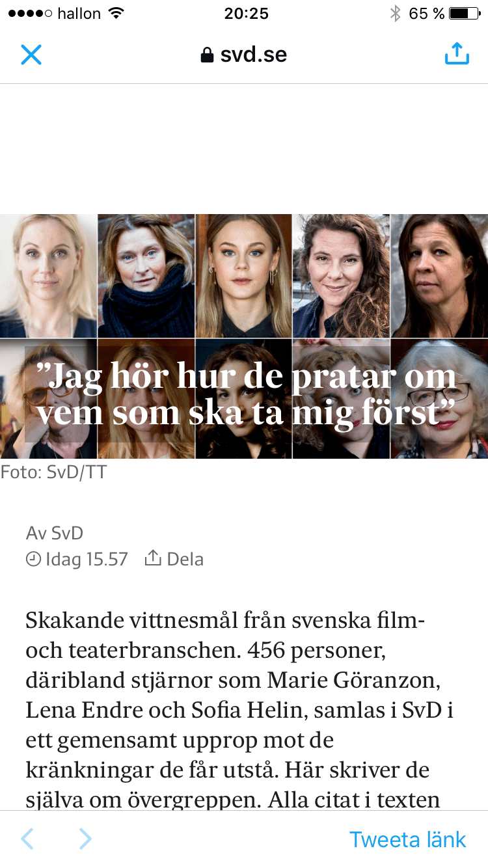Tap the top-right dark-haired woman portrait
The height and width of the screenshot is (868, 488).
pyautogui.click(x=439, y=276)
